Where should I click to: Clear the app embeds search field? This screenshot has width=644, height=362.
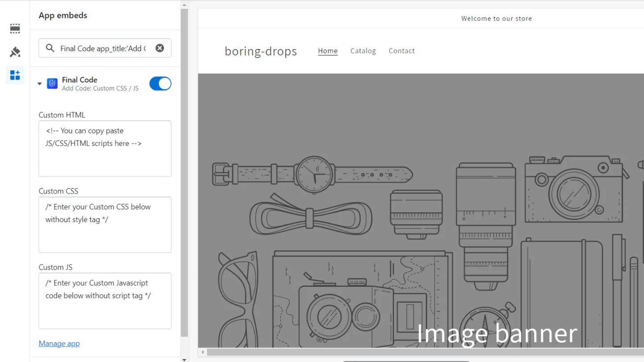[x=160, y=48]
